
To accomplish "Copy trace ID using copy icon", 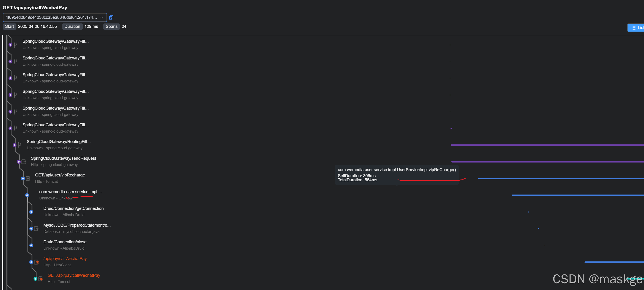I will pyautogui.click(x=111, y=17).
